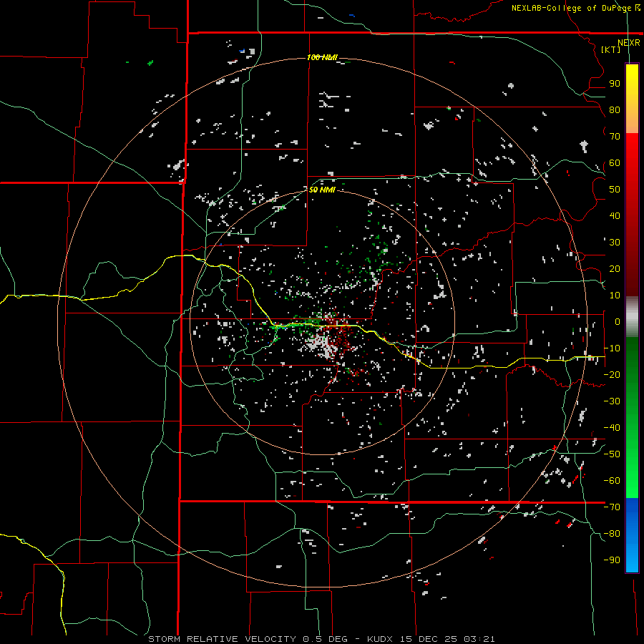Click the 20 value on velocity scale
The height and width of the screenshot is (644, 644).
pyautogui.click(x=615, y=269)
